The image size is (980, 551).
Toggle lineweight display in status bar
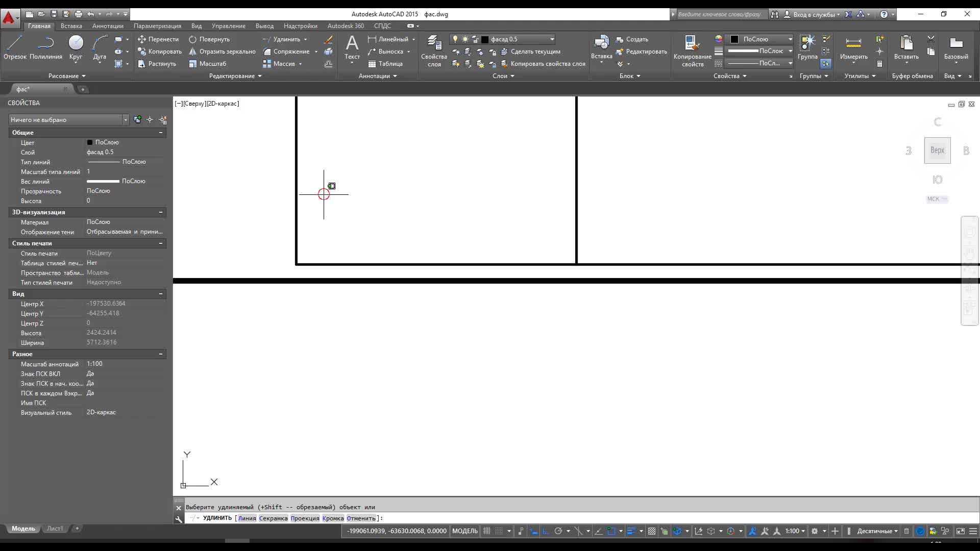coord(631,531)
